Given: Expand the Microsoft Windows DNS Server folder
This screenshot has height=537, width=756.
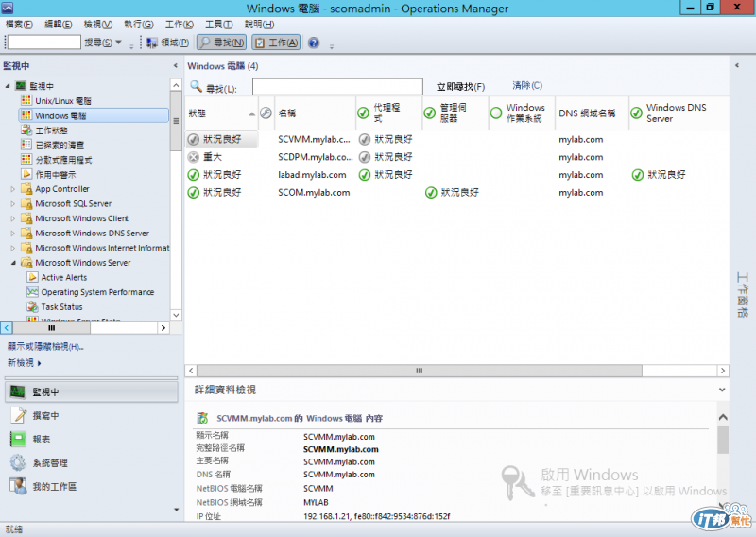Looking at the screenshot, I should (13, 233).
